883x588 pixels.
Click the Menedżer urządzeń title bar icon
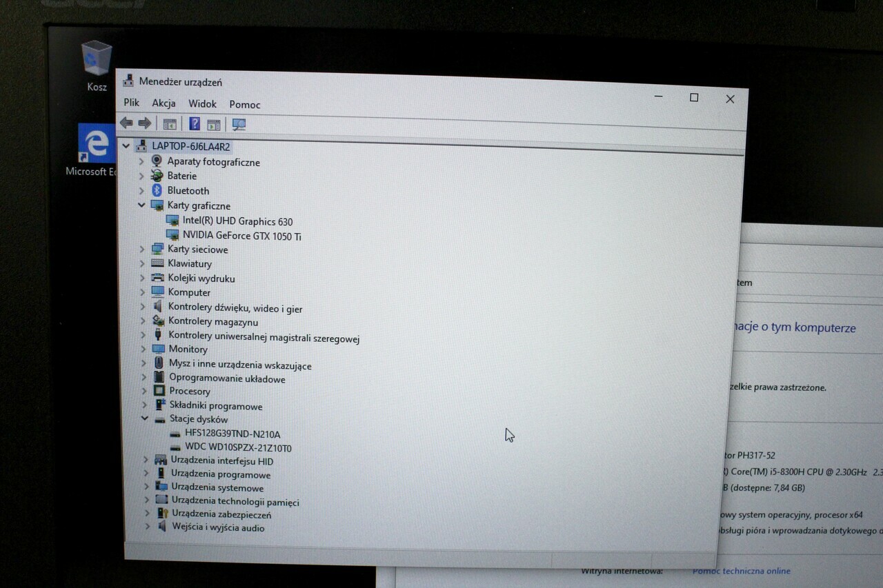(x=128, y=81)
